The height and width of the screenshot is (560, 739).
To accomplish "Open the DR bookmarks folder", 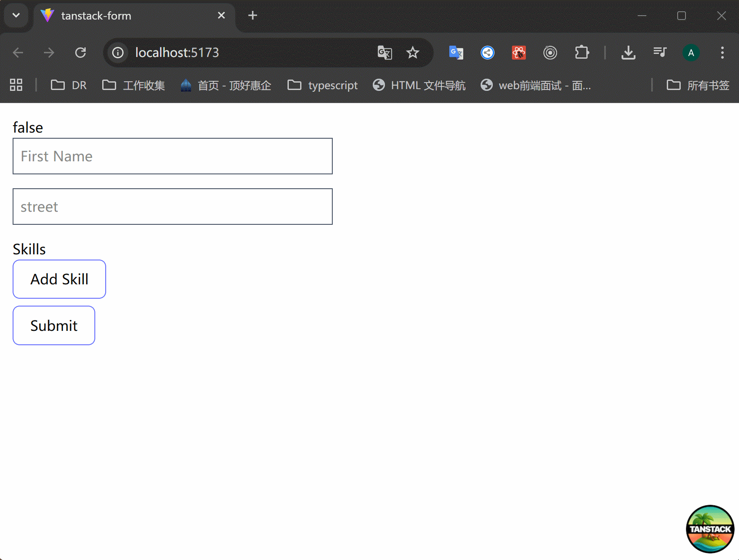I will (69, 85).
